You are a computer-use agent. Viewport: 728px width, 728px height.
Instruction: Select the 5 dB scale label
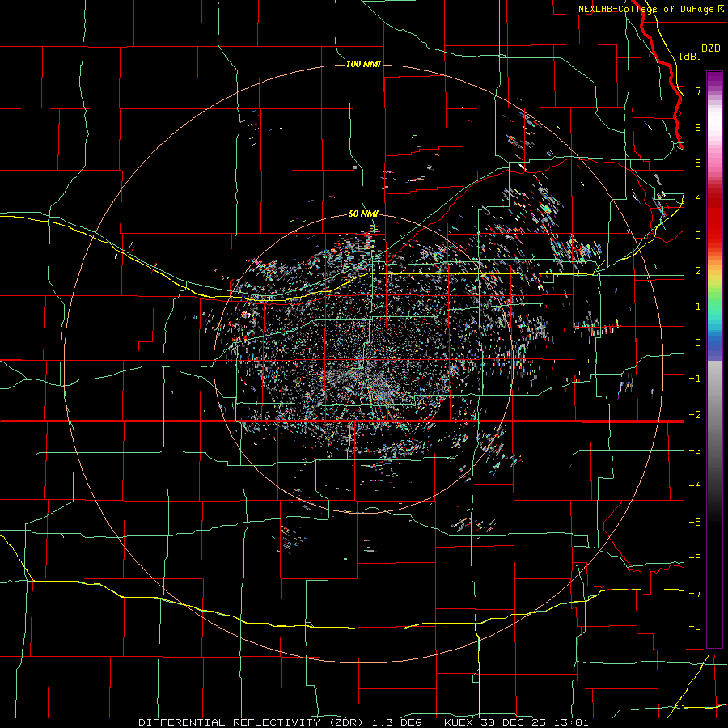pos(698,163)
